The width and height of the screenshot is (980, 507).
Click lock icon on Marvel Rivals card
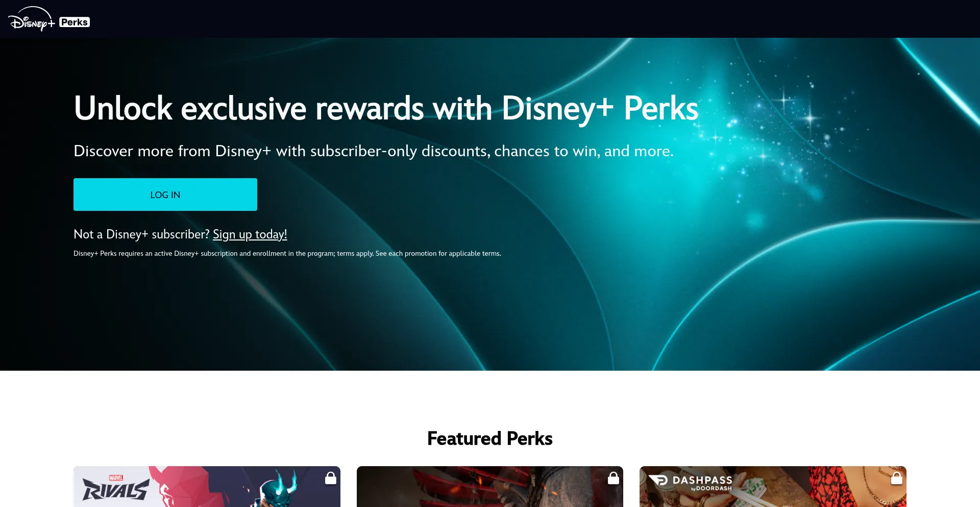tap(331, 478)
